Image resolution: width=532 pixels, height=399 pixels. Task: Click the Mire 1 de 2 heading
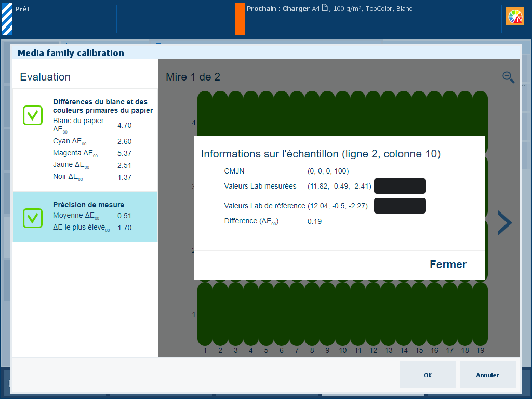point(193,77)
